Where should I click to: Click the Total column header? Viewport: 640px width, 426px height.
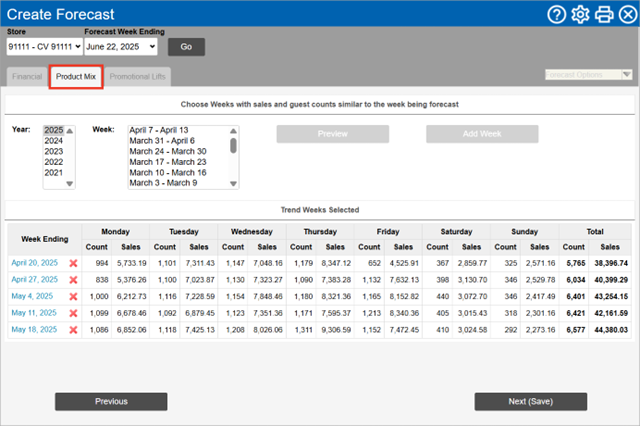[x=595, y=232]
